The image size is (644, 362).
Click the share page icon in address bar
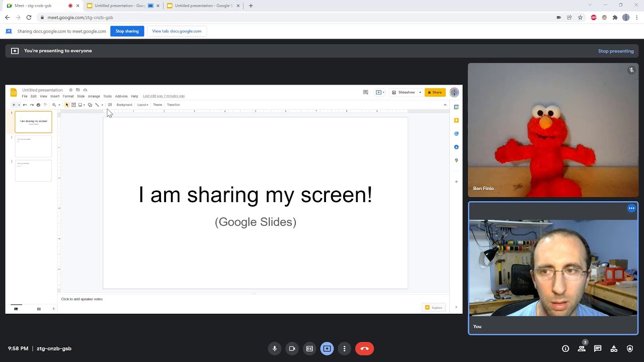coord(569,17)
